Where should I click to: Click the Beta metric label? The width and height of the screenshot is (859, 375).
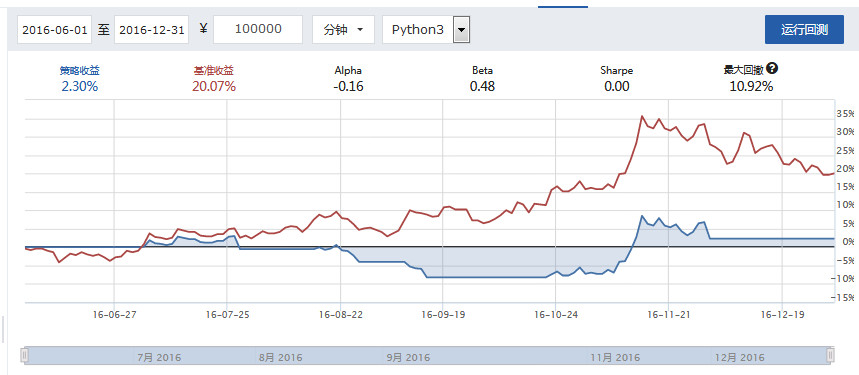coord(483,70)
